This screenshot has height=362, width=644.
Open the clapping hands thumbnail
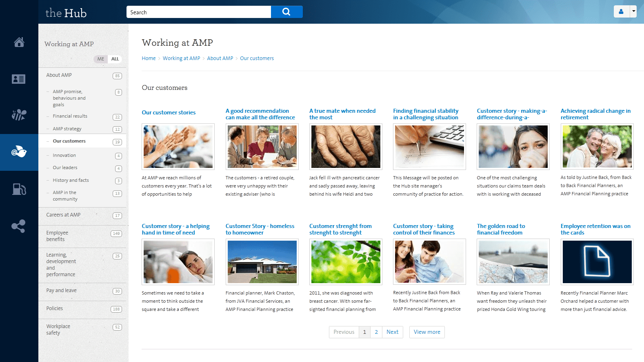[178, 147]
